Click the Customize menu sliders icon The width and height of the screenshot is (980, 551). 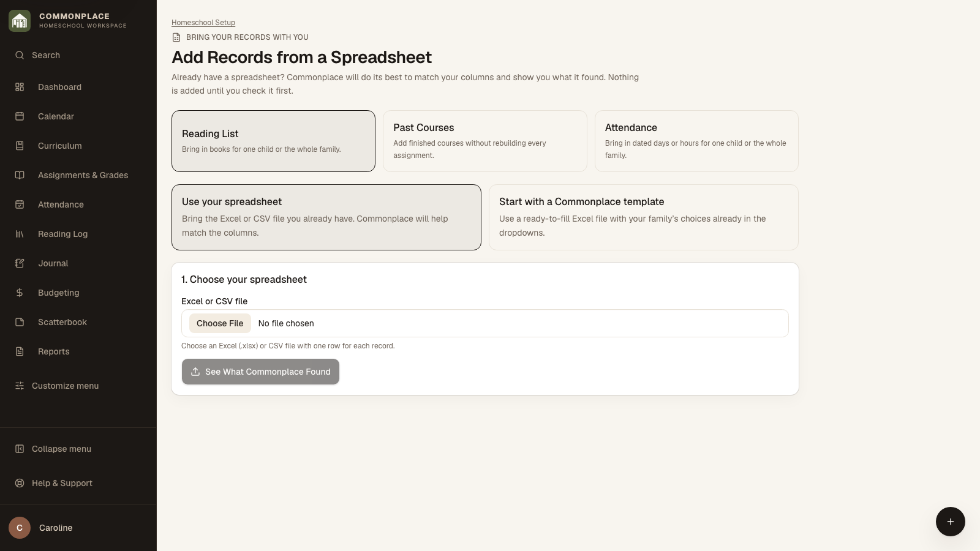tap(20, 386)
